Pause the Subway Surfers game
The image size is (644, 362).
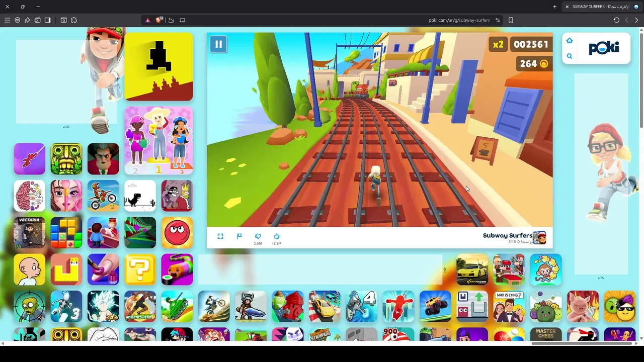click(x=218, y=44)
